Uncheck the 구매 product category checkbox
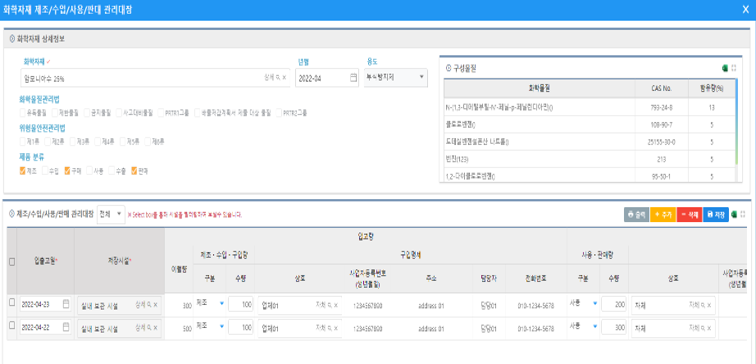 (68, 171)
